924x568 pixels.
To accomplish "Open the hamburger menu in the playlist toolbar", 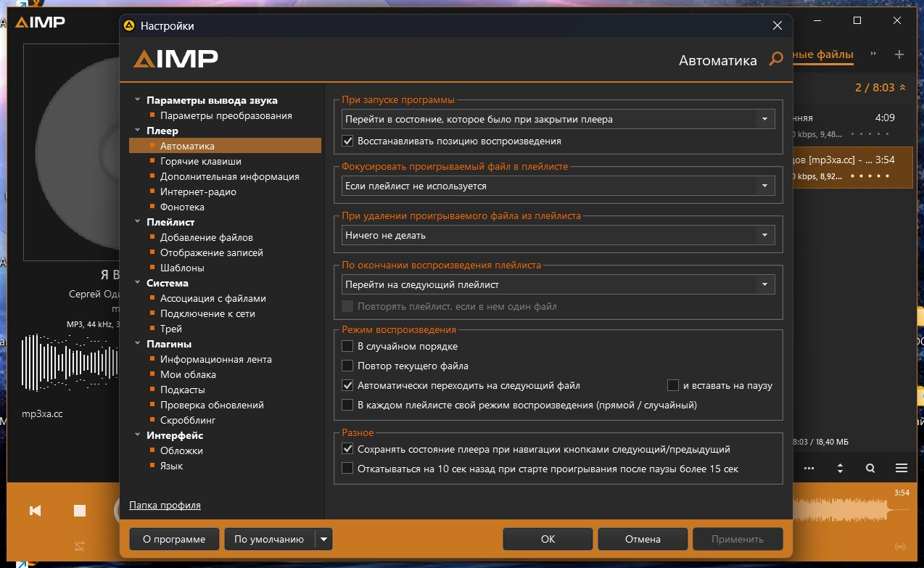I will pyautogui.click(x=902, y=468).
